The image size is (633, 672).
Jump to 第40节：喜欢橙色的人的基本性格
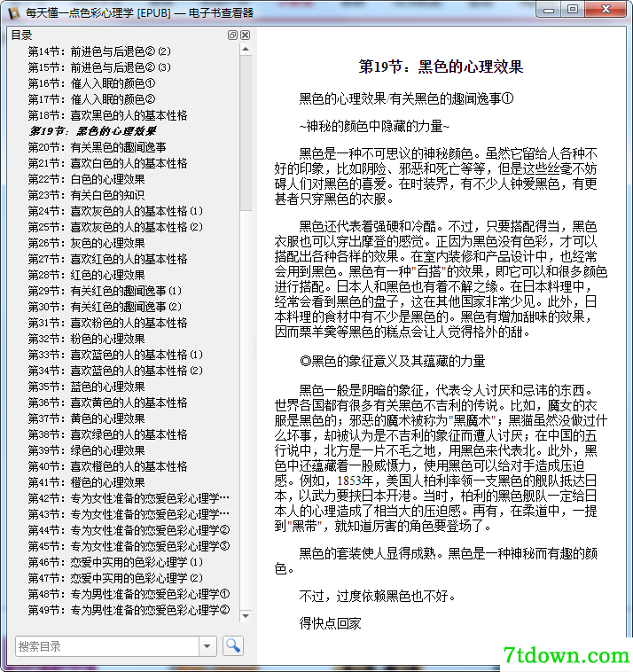(x=107, y=466)
